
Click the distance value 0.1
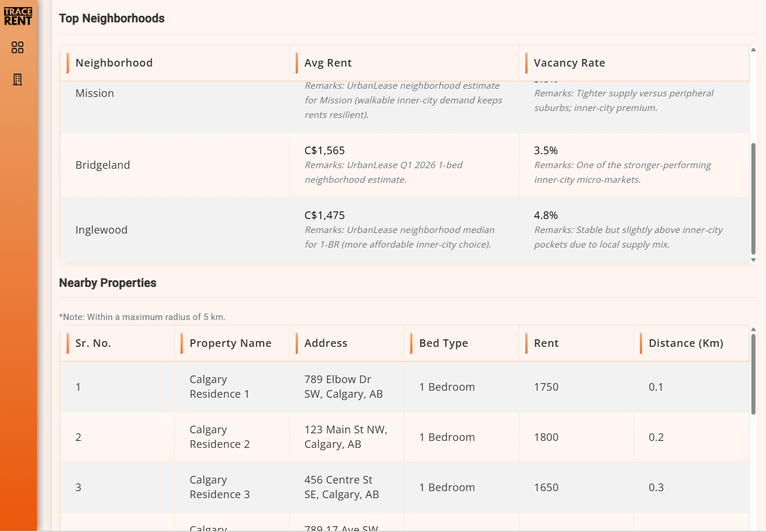(x=656, y=387)
